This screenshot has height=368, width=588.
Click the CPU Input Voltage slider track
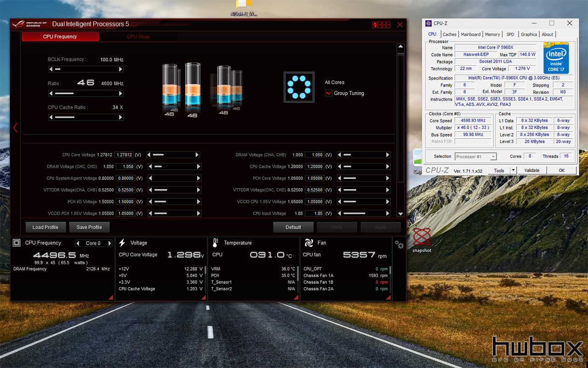pyautogui.click(x=363, y=213)
